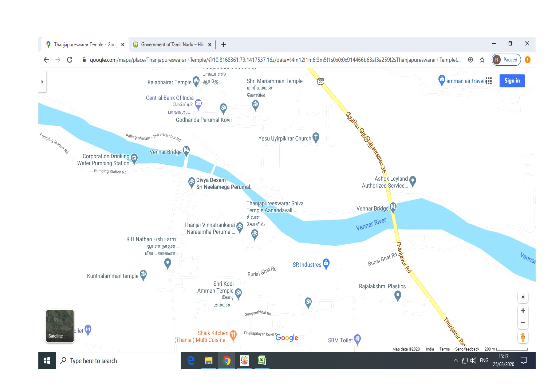Viewport: 555px width, 392px height.
Task: Bookmark this page with star icon
Action: coord(482,60)
